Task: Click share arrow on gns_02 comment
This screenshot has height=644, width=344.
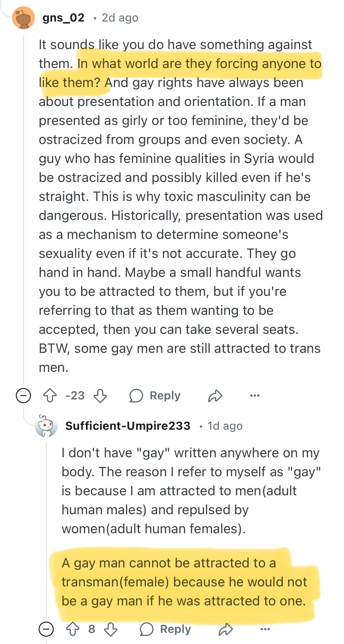Action: [x=215, y=396]
